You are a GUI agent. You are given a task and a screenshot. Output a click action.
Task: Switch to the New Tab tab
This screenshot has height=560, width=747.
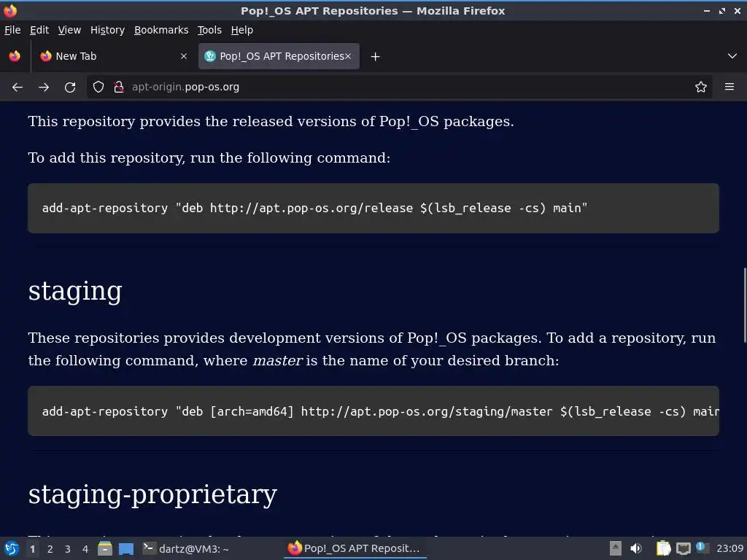(113, 56)
